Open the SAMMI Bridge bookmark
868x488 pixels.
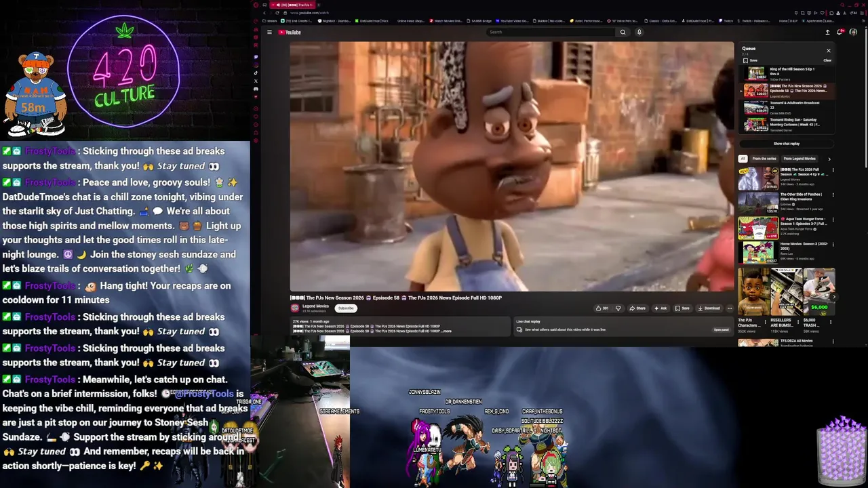coord(479,21)
